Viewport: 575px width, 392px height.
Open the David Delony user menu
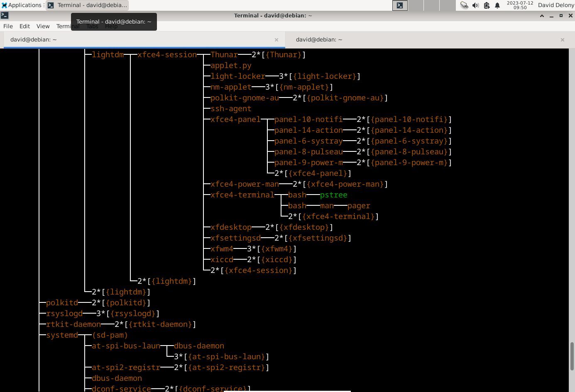coord(556,5)
